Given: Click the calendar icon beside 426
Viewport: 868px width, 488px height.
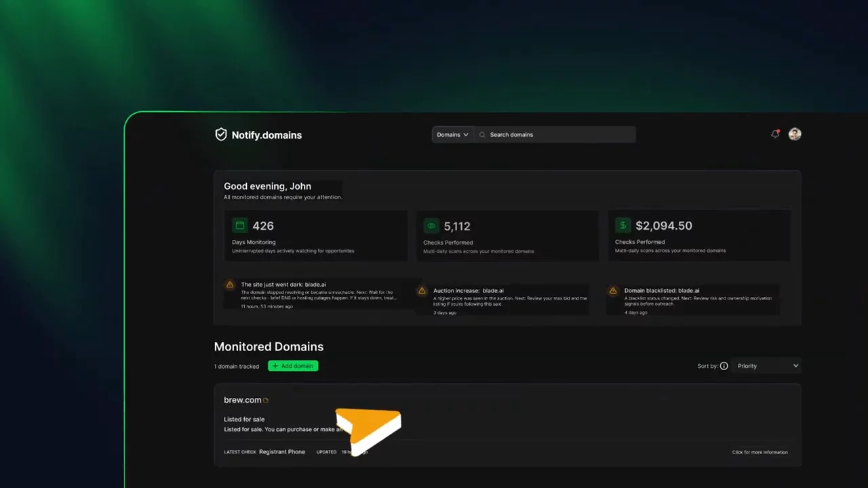Looking at the screenshot, I should [239, 226].
